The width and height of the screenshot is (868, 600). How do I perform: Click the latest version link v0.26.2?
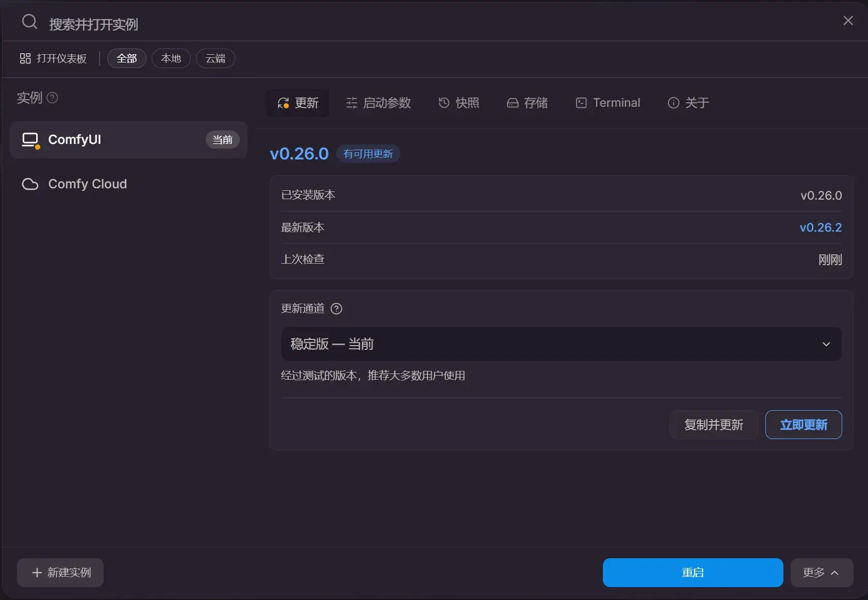click(x=821, y=228)
